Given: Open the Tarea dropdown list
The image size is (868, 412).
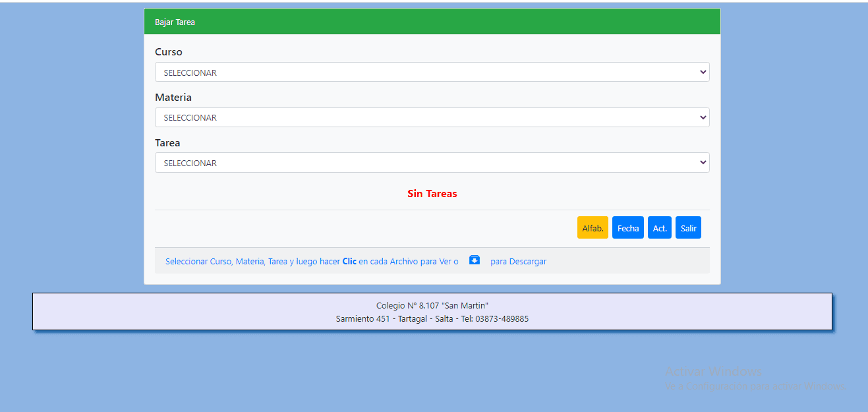Looking at the screenshot, I should coord(432,163).
